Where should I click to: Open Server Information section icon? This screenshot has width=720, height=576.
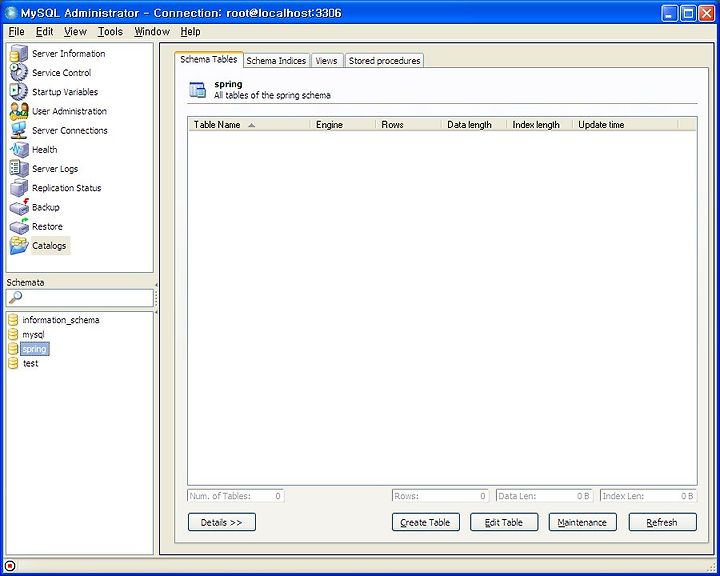19,53
